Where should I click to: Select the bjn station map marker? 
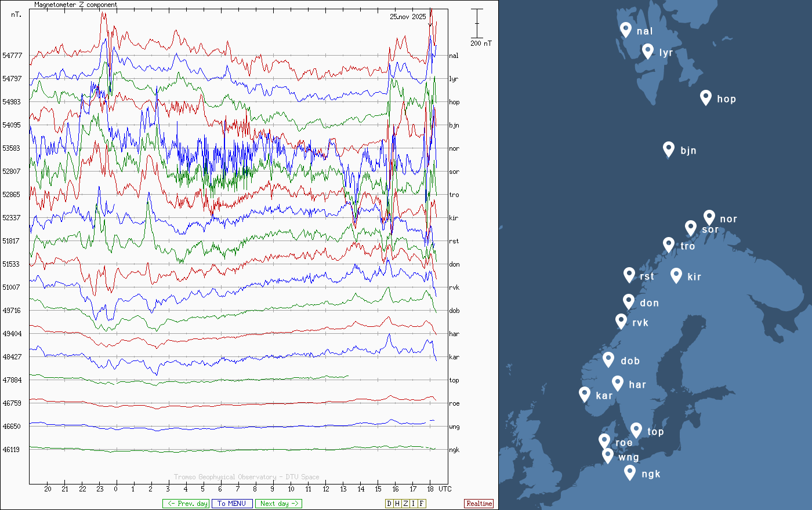(x=669, y=150)
